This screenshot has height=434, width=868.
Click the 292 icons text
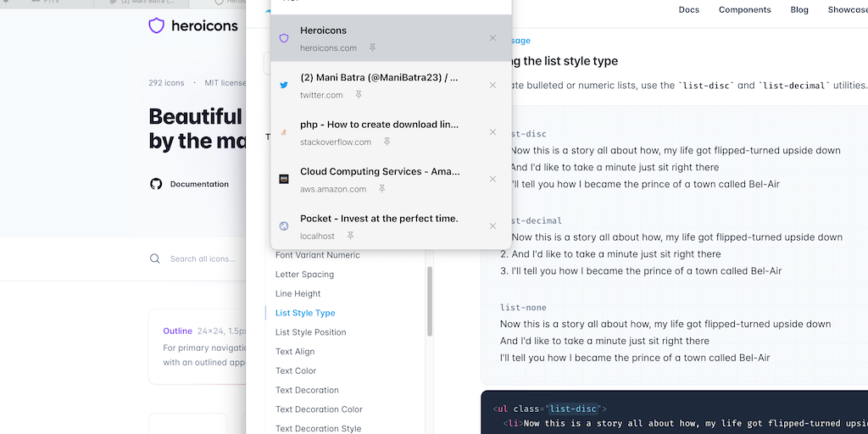click(166, 83)
